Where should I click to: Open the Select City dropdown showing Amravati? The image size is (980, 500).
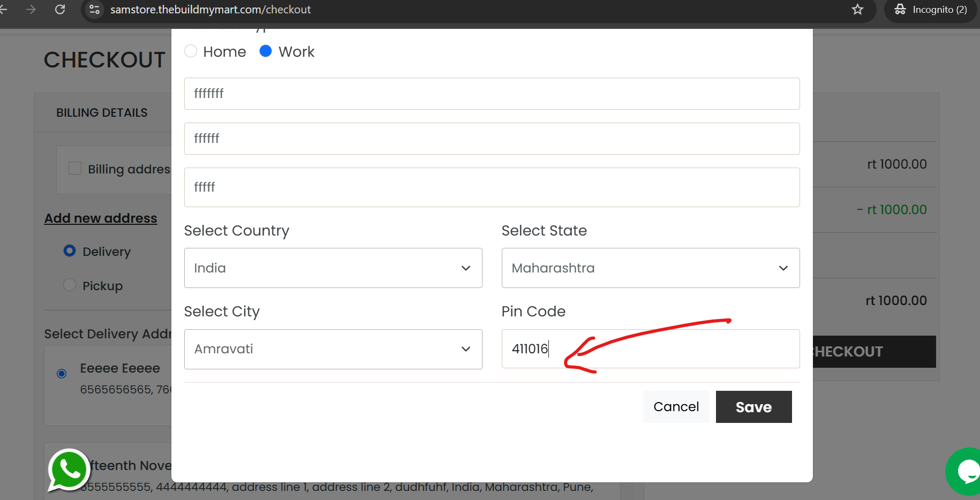coord(333,349)
